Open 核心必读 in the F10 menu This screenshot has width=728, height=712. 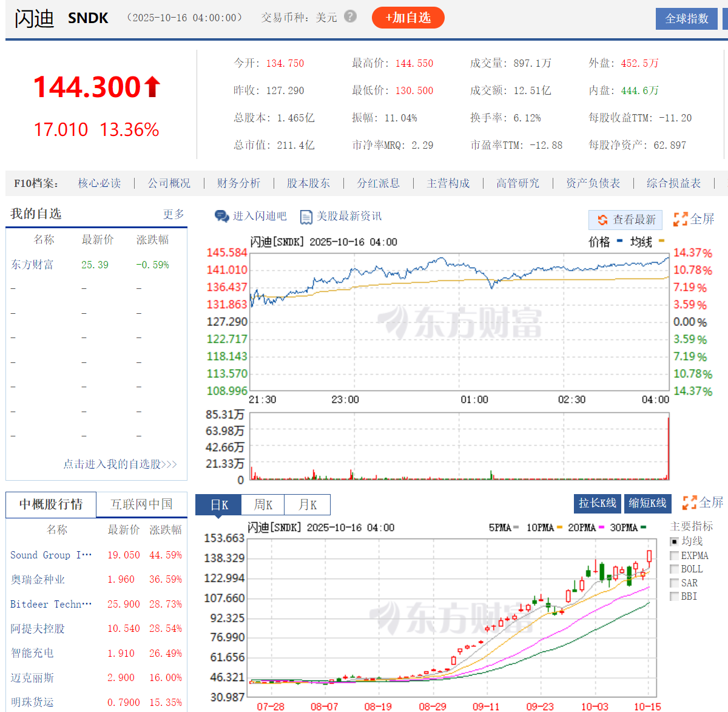(x=99, y=183)
